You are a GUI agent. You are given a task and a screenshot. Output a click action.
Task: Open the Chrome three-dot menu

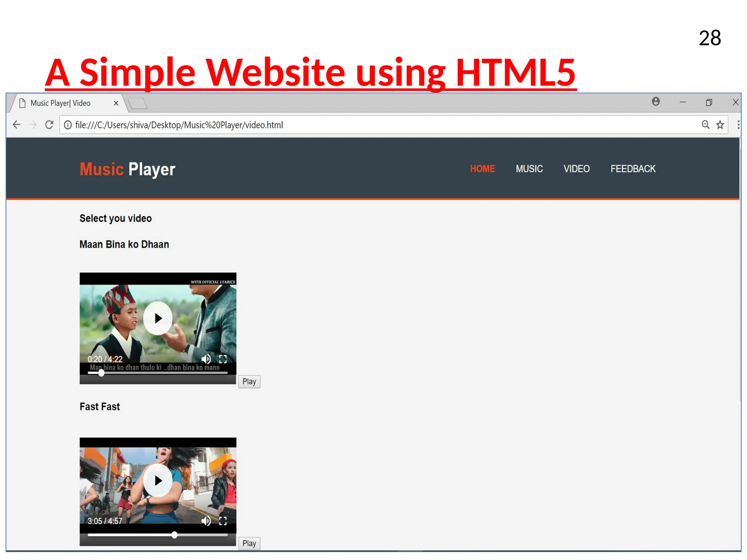(738, 125)
